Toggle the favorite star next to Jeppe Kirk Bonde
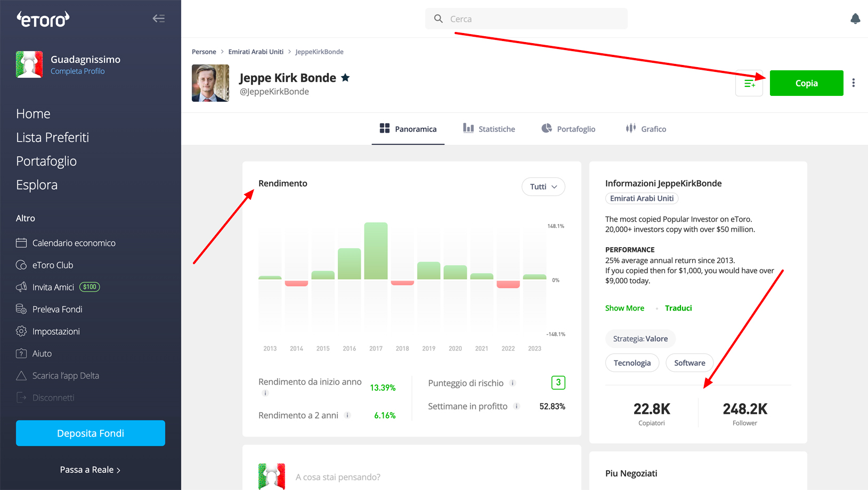This screenshot has width=868, height=490. click(x=345, y=78)
